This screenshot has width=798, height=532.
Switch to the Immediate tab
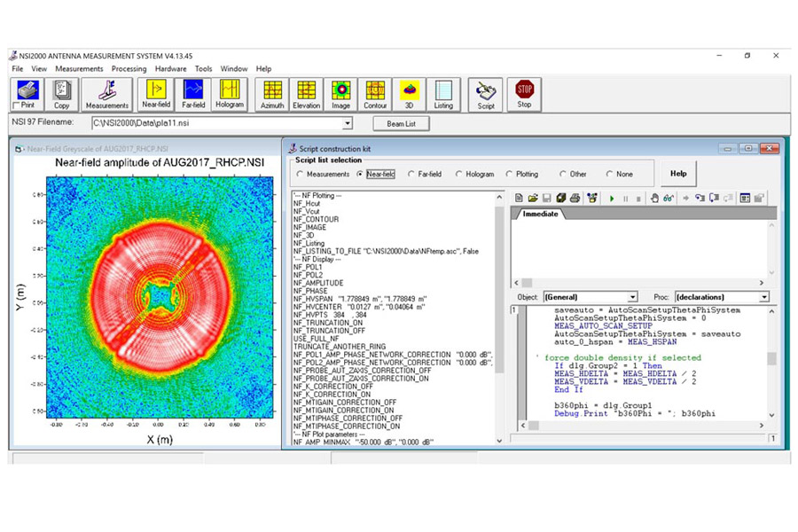pos(540,214)
